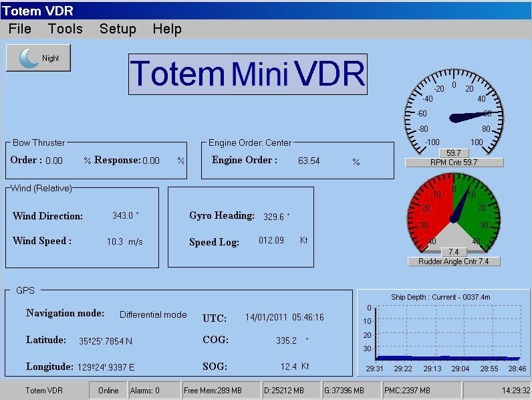The width and height of the screenshot is (532, 400).
Task: Click the G:37396 MB status field
Action: 352,391
